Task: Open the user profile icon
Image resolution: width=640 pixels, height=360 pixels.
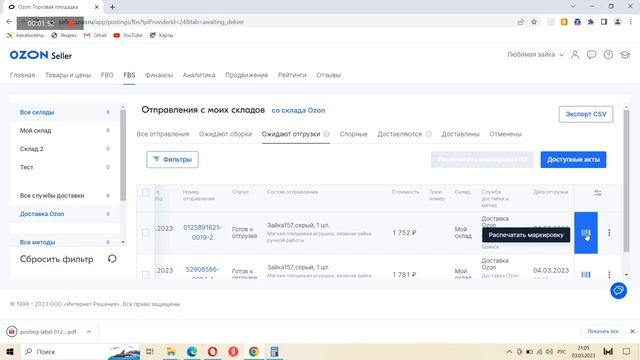Action: click(x=575, y=55)
